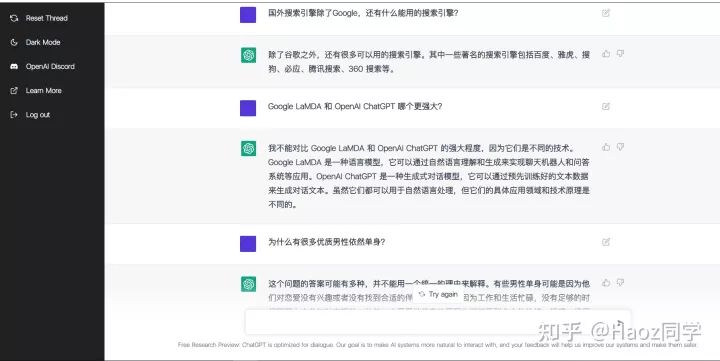The width and height of the screenshot is (720, 361).
Task: Thumbs down the answer about single men
Action: [620, 282]
